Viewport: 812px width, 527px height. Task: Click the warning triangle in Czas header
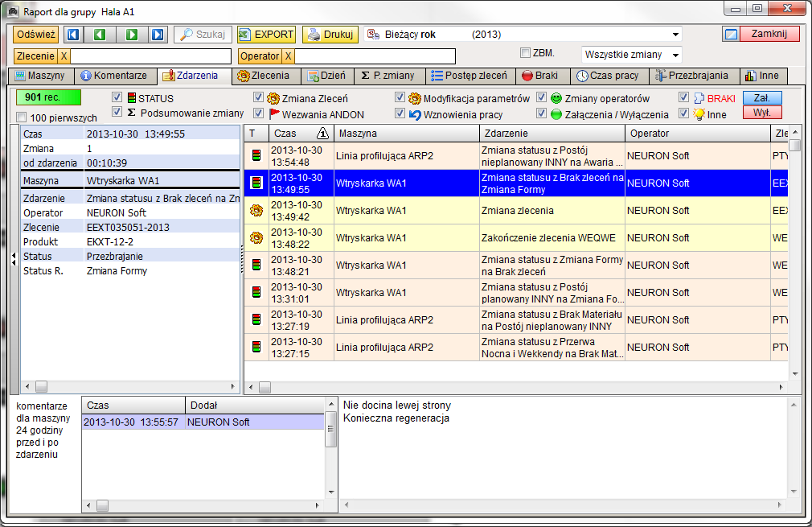(322, 134)
